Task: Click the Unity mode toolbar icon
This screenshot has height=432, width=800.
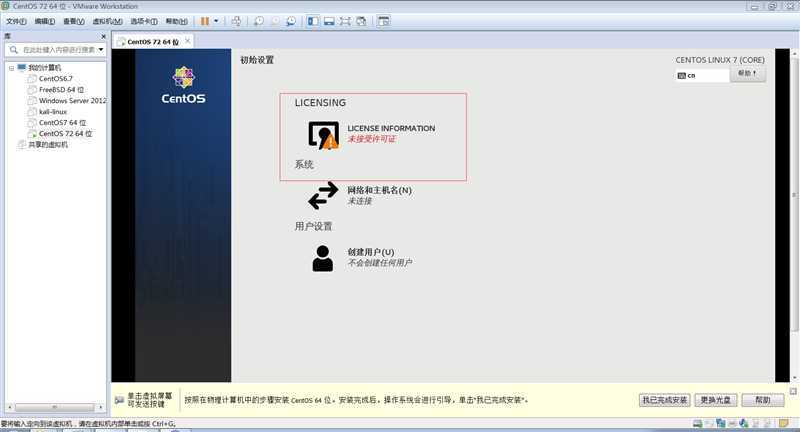Action: [x=361, y=21]
